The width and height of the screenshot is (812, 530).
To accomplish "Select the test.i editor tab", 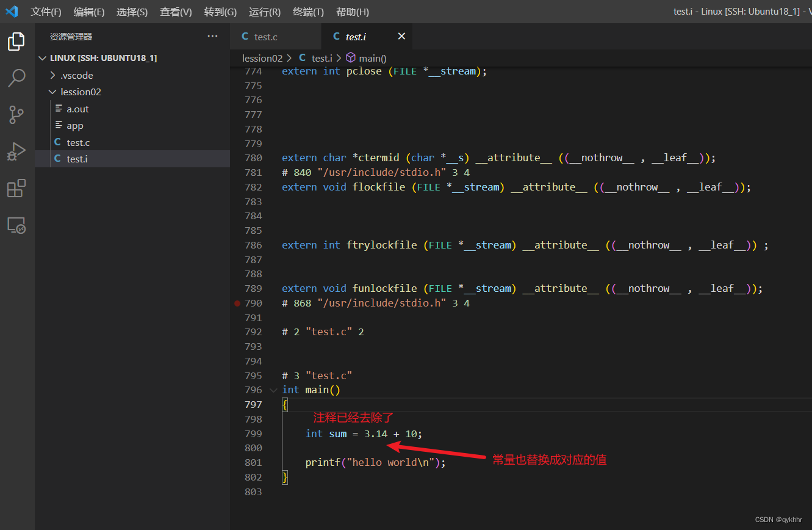I will coord(367,37).
